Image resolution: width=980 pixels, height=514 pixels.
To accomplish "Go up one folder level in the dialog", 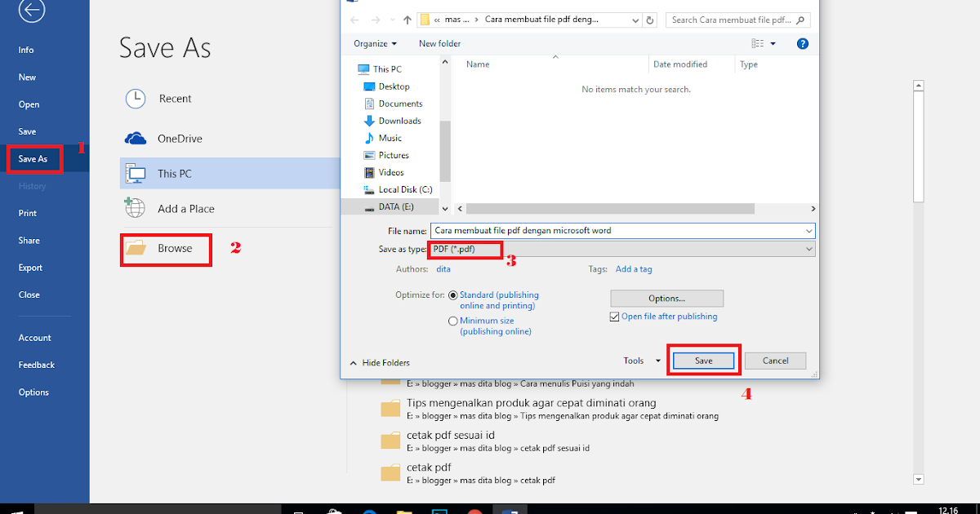I will tap(407, 20).
